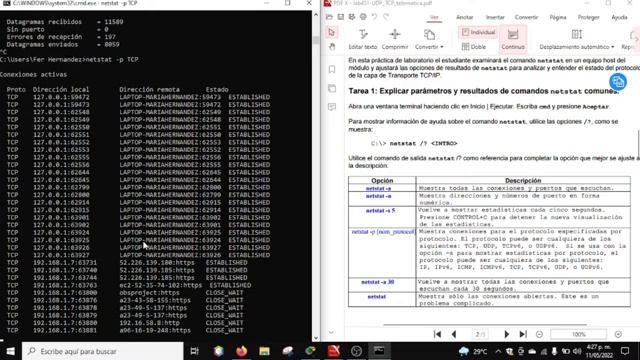Show hidden system tray icons
Image resolution: width=640 pixels, height=360 pixels.
(498, 351)
